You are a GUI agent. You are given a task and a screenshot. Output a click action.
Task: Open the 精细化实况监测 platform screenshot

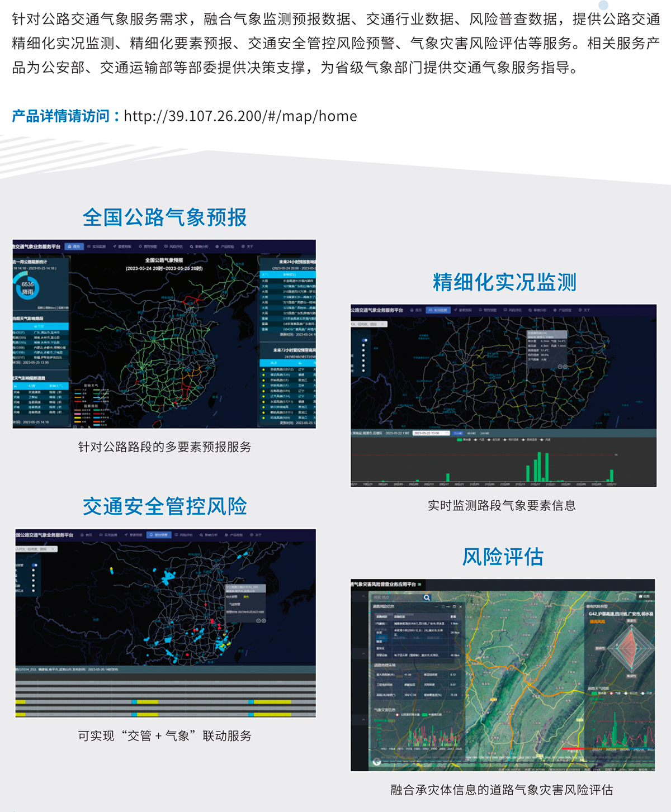(503, 396)
